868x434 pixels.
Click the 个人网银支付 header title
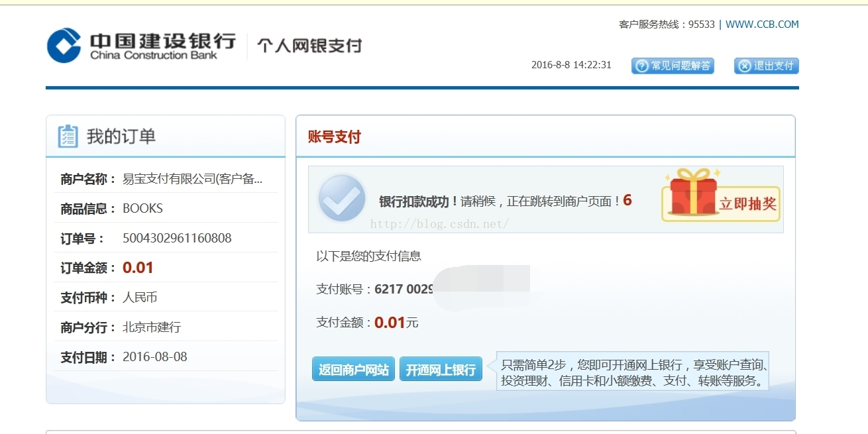(309, 46)
